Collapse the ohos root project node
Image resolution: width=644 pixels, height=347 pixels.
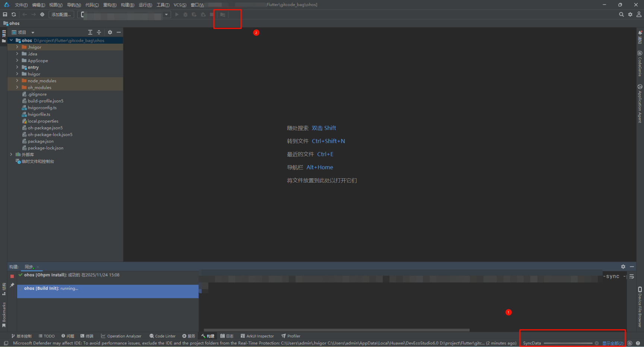(x=11, y=40)
